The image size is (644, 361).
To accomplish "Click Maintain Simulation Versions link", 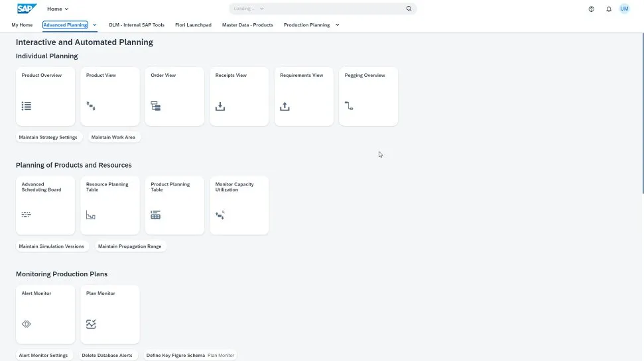I will 52,246.
